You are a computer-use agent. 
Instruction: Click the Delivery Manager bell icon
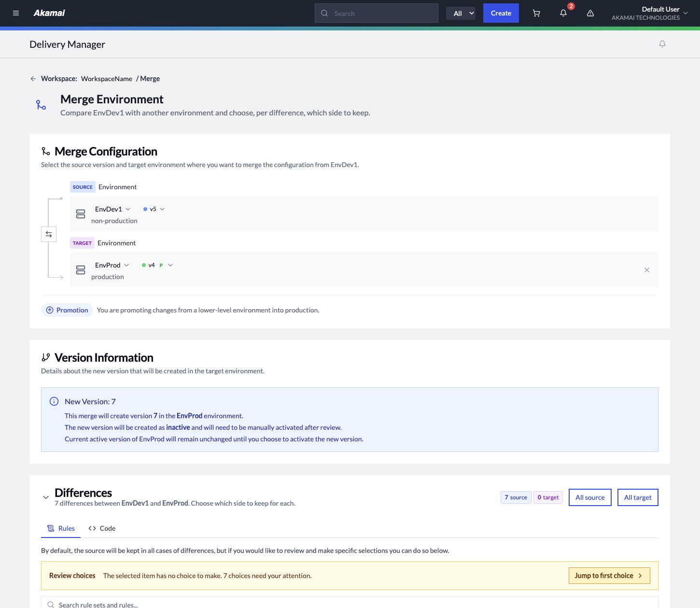(662, 44)
